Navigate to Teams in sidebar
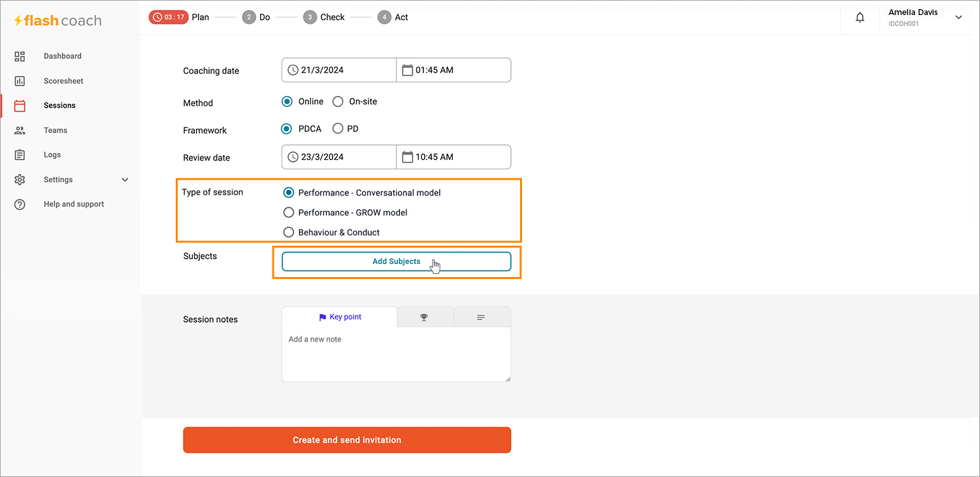The image size is (980, 477). pos(56,130)
